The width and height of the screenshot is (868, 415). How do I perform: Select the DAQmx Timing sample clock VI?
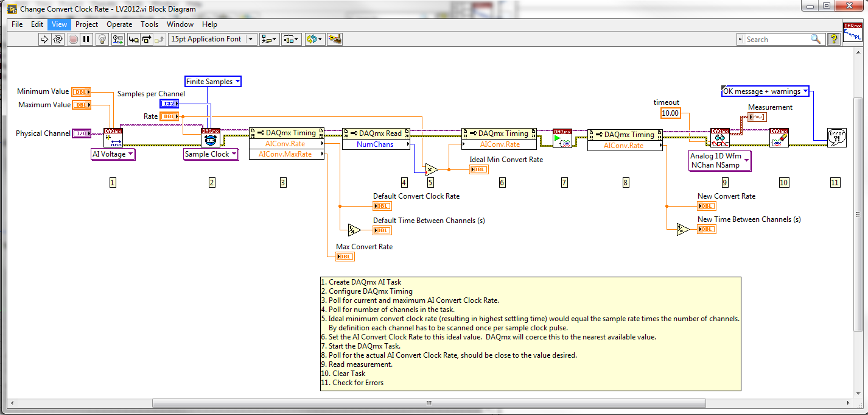[211, 138]
